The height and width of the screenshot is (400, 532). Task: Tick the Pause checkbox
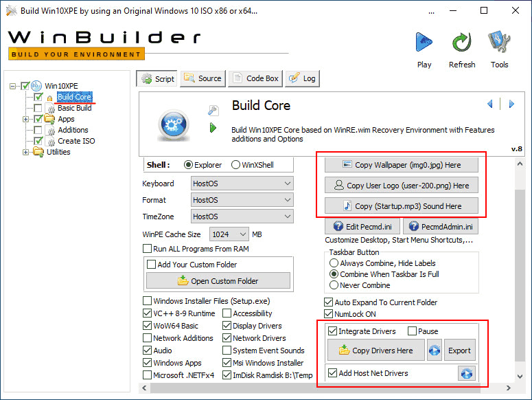coord(412,331)
